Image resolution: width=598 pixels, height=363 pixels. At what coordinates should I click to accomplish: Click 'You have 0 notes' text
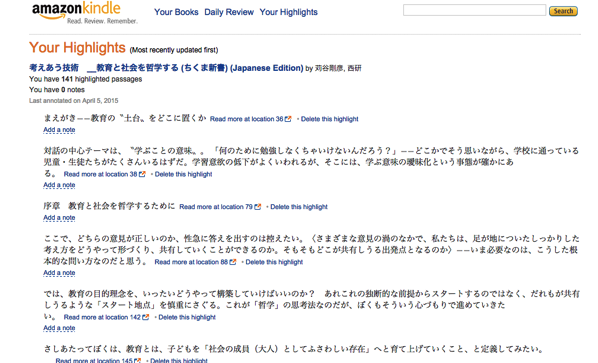57,90
